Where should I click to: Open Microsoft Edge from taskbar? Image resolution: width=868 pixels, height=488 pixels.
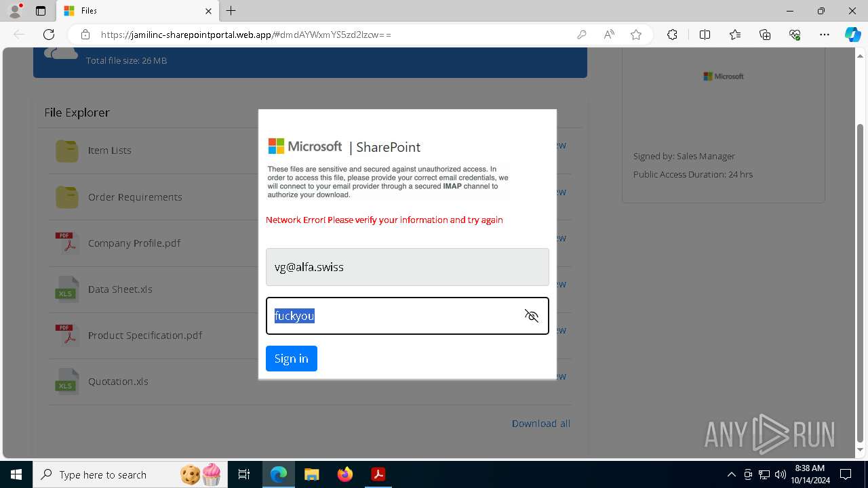tap(279, 474)
